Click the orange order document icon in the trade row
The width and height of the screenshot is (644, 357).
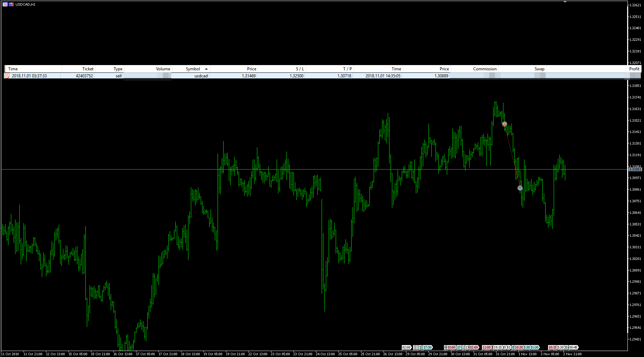[7, 76]
